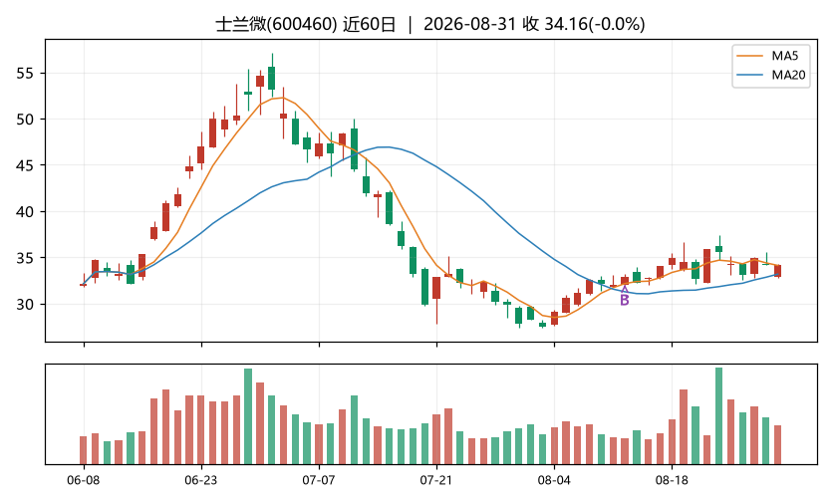Click the y-axis label 55

25,74
